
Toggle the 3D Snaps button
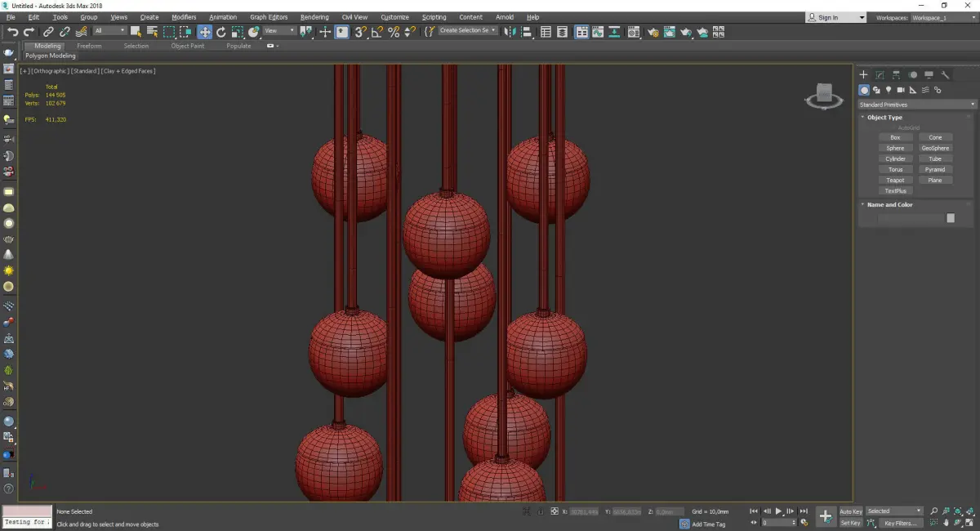point(359,32)
